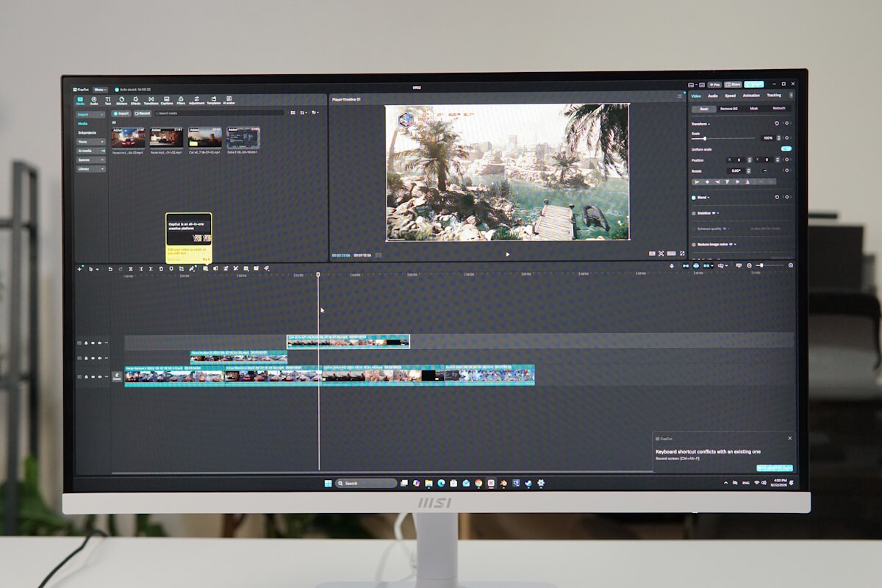The image size is (882, 588).
Task: Select the Remove BG sub-tab
Action: [x=728, y=109]
